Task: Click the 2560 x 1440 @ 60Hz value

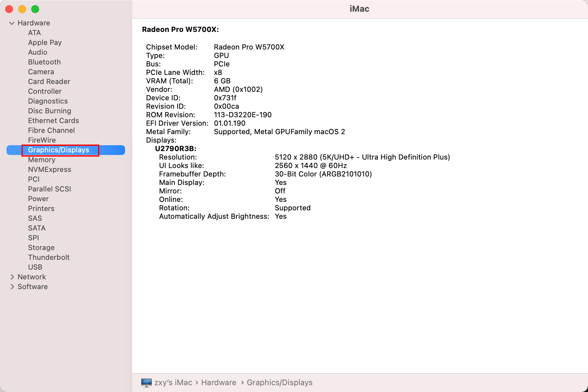Action: click(x=311, y=166)
